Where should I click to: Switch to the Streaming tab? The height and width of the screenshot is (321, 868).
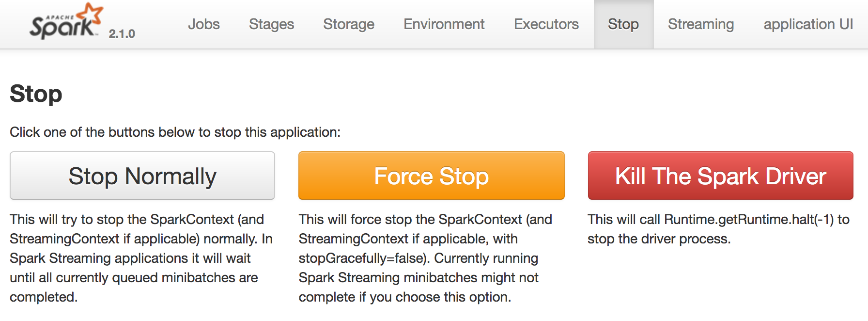click(701, 24)
